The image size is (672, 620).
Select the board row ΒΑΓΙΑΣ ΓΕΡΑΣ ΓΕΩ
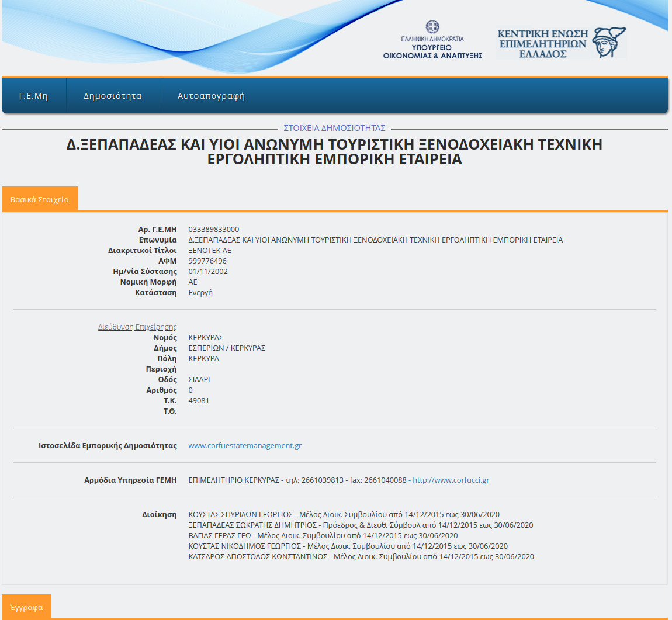pos(323,536)
